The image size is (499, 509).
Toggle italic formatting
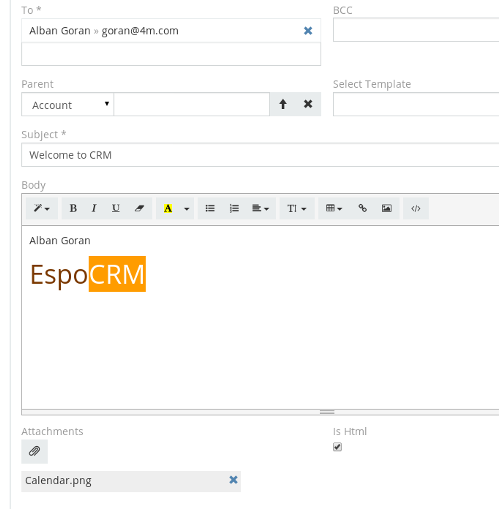(x=94, y=208)
